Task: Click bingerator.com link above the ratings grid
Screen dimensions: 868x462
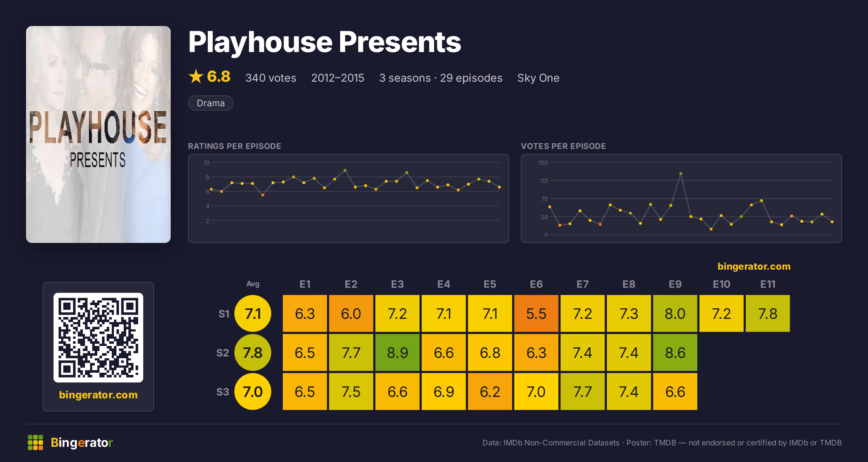Action: point(754,266)
